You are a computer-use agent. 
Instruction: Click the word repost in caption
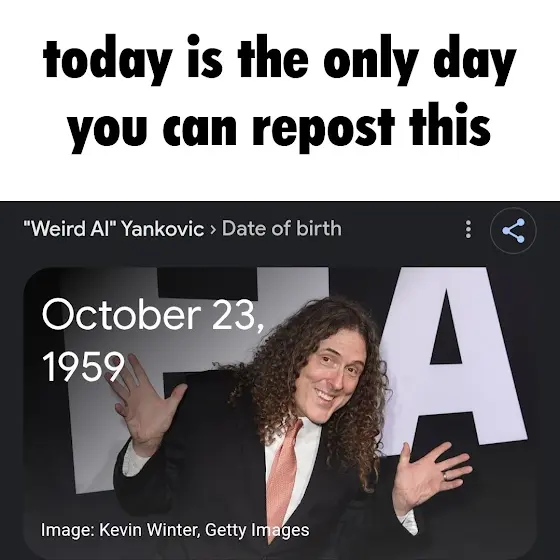pyautogui.click(x=324, y=127)
